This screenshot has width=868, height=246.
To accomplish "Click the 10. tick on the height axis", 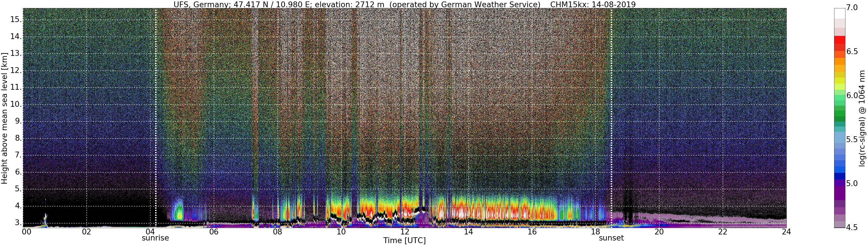I will coord(16,104).
